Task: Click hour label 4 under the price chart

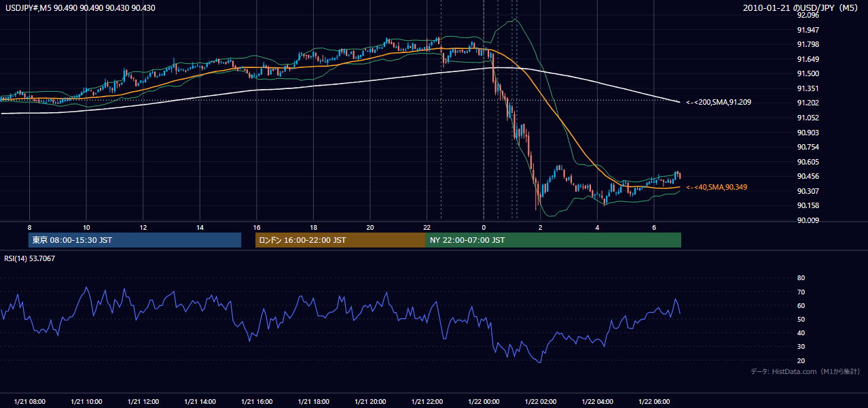Action: (597, 227)
